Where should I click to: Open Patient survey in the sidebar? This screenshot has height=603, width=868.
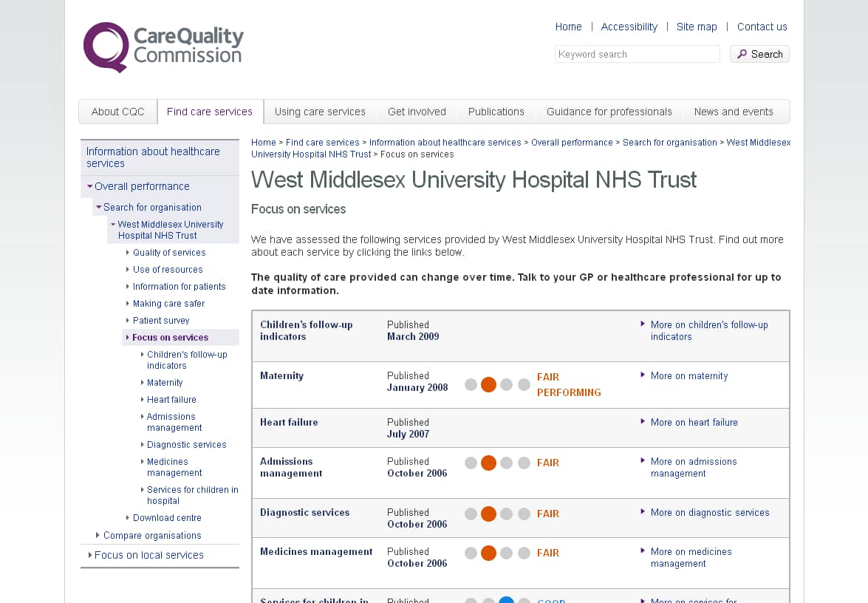pos(161,321)
